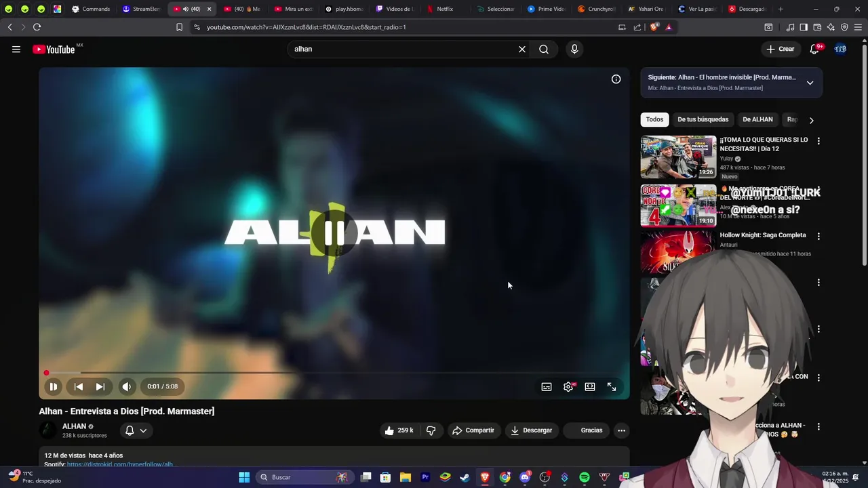The width and height of the screenshot is (868, 488).
Task: Click the red playhead on the timeline
Action: point(46,373)
